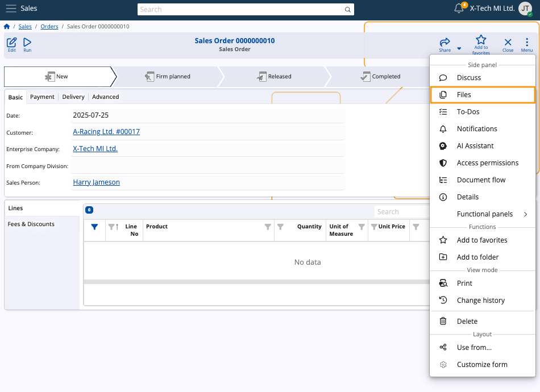Screen dimensions: 540x392
Task: Toggle the Product column filter
Action: [x=268, y=227]
